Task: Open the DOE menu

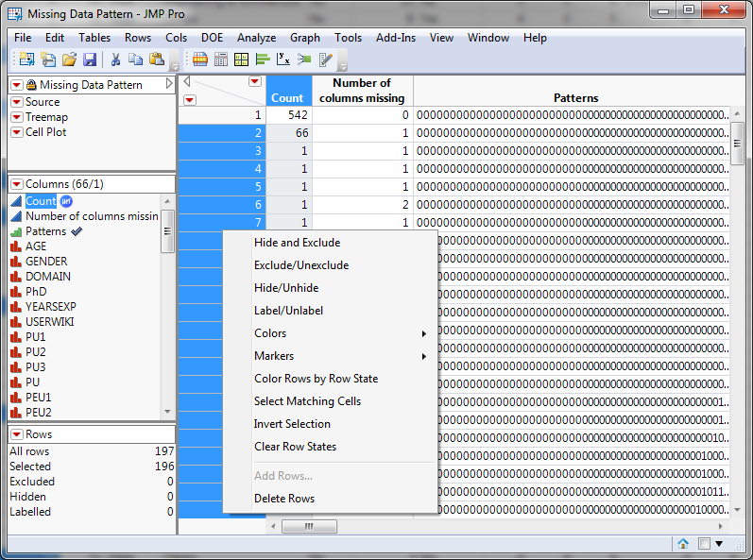Action: tap(212, 38)
